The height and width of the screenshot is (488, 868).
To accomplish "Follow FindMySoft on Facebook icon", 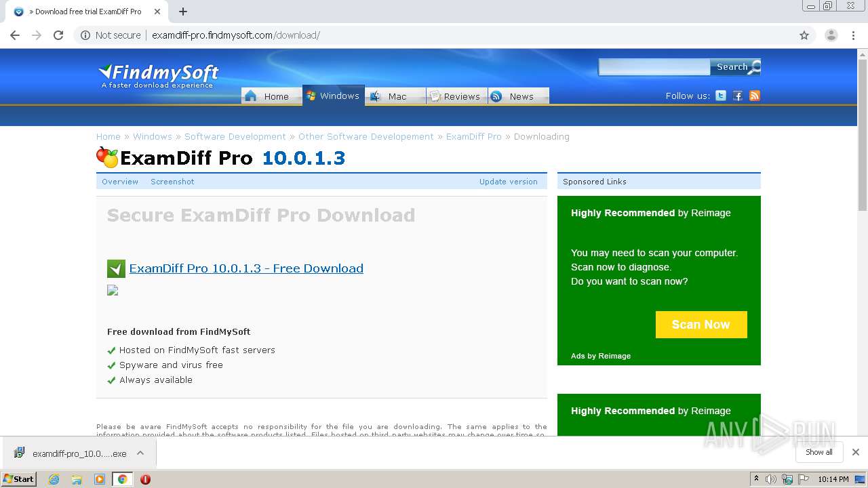I will (738, 96).
